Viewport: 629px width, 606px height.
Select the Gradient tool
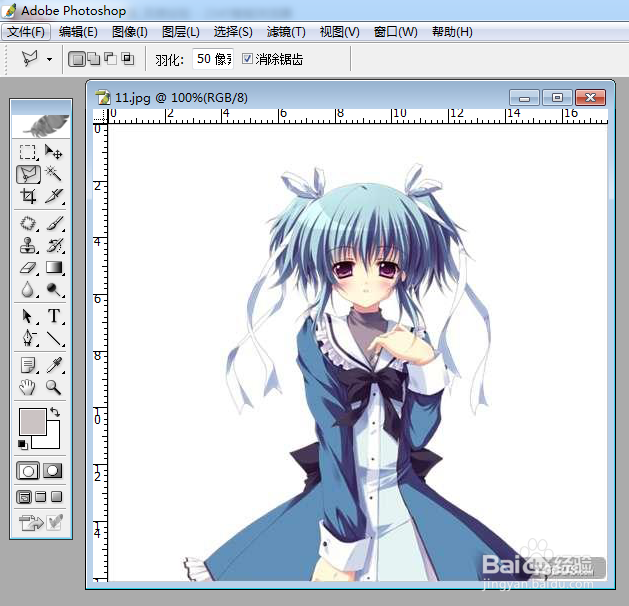tap(54, 267)
